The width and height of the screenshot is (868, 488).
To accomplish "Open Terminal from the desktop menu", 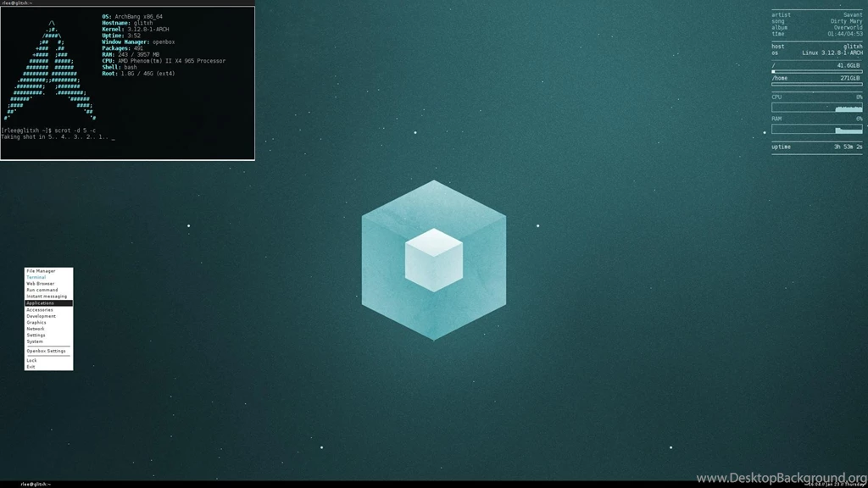I will [37, 277].
